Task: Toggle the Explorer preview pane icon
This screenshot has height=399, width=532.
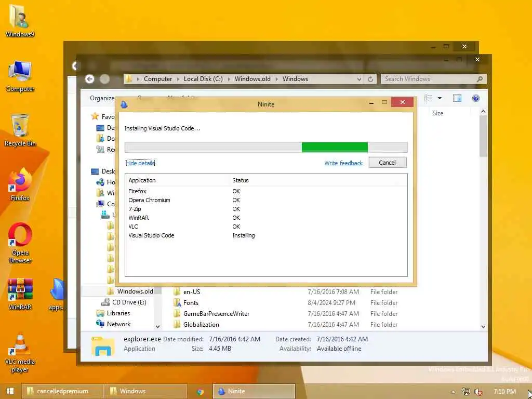Action: click(x=457, y=98)
